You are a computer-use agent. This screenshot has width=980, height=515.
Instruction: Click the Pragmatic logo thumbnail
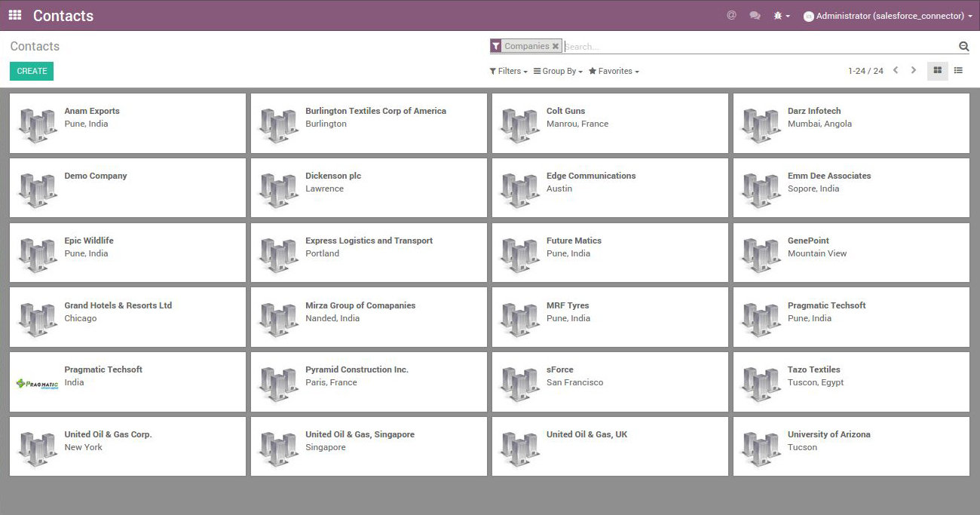pyautogui.click(x=37, y=384)
